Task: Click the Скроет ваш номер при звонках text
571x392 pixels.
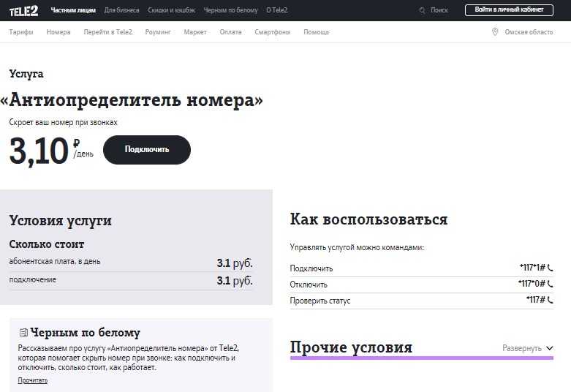Action: click(x=64, y=122)
